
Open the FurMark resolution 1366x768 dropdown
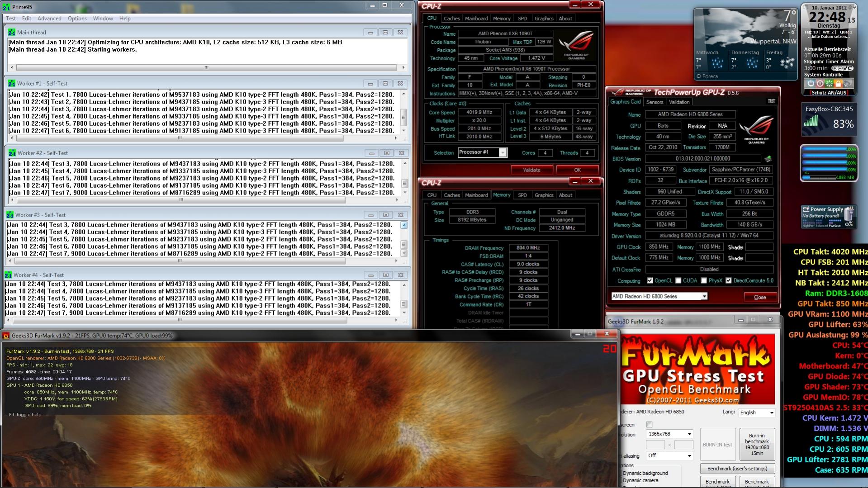tap(669, 434)
